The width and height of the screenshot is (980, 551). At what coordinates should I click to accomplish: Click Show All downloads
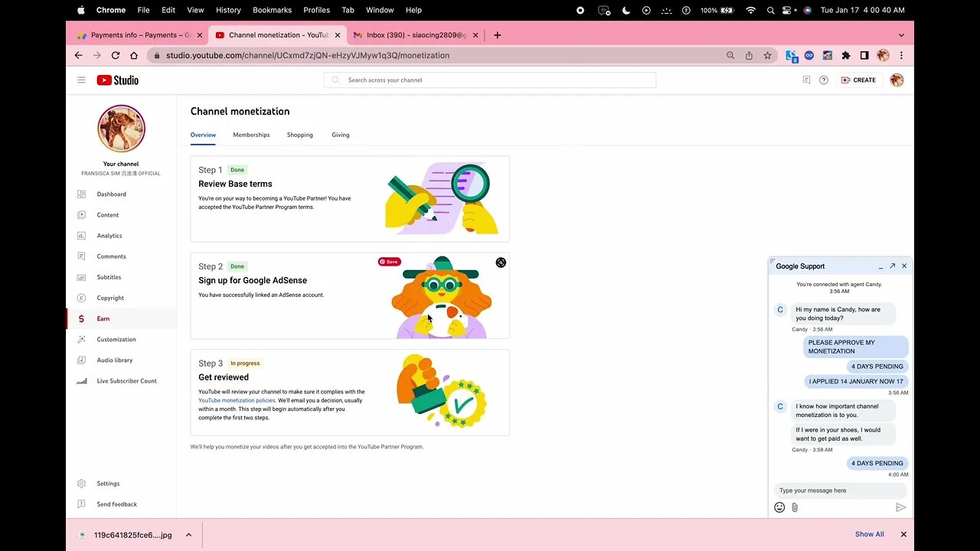tap(870, 534)
